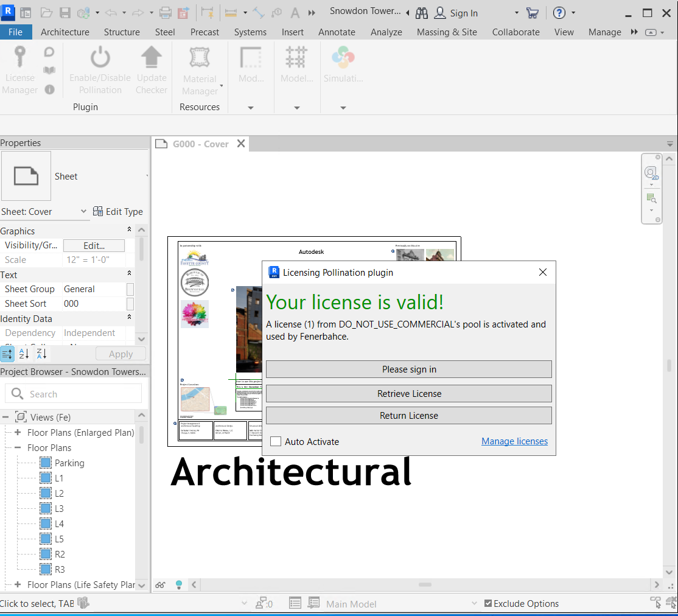Sort properties A to Z ascending
Viewport: 678px width, 616px height.
tap(24, 354)
